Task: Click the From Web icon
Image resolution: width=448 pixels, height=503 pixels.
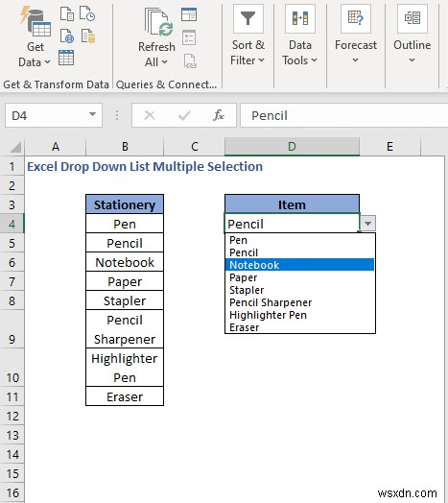Action: tap(67, 36)
